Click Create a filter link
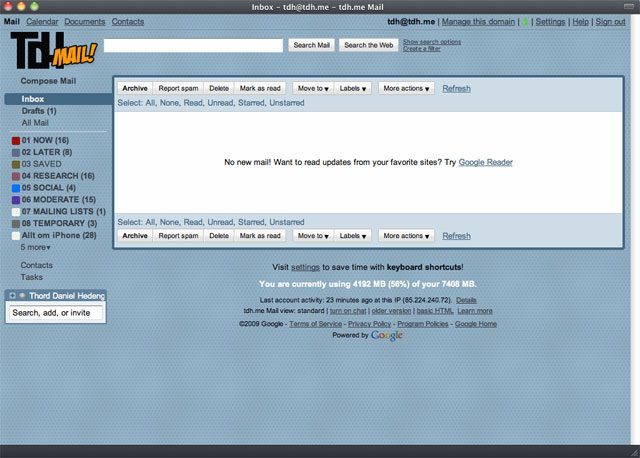This screenshot has height=458, width=640. 422,49
